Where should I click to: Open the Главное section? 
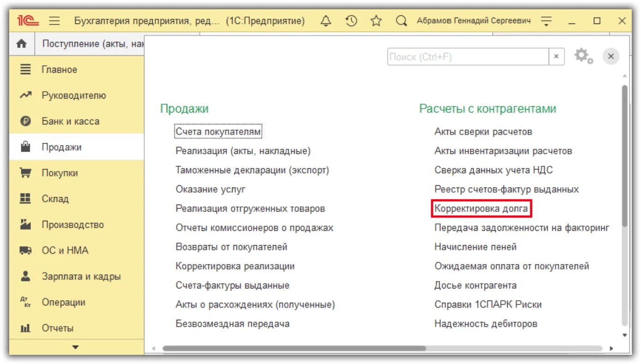pos(77,70)
